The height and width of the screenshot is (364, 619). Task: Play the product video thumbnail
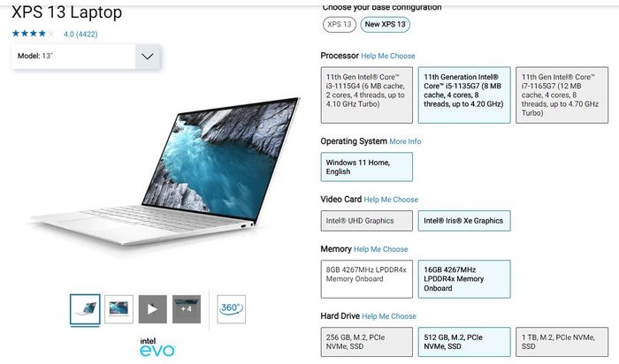[x=152, y=309]
